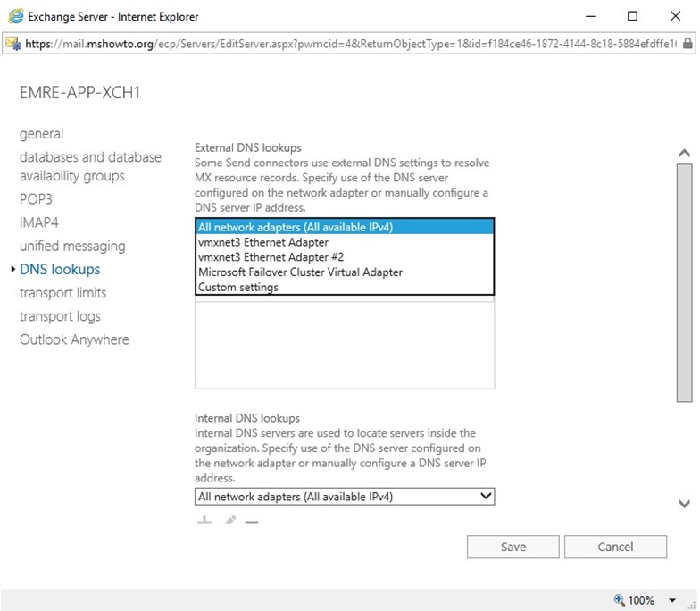The image size is (700, 611).
Task: Click the add (plus) icon under Internal DNS
Action: point(204,520)
